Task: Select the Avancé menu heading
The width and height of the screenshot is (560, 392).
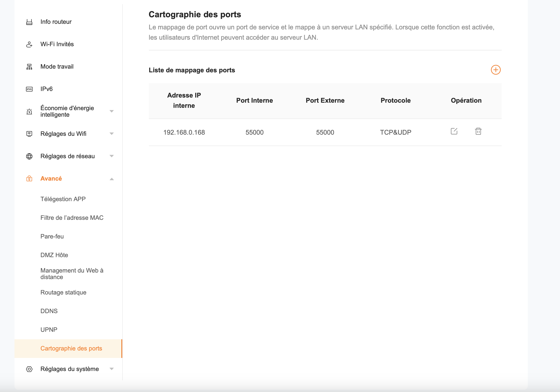Action: click(51, 179)
